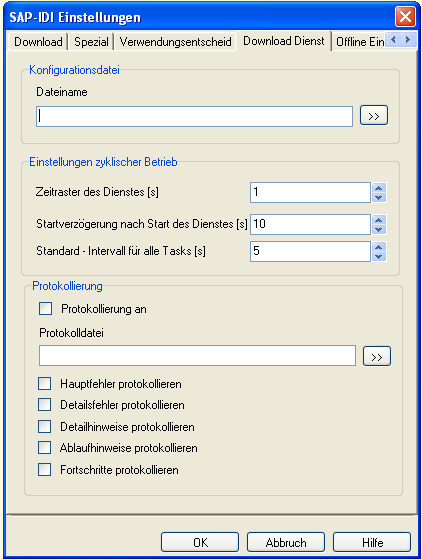Viewport: 422px width, 560px height.
Task: Browse for Protokolldatei with >> button
Action: click(x=377, y=356)
